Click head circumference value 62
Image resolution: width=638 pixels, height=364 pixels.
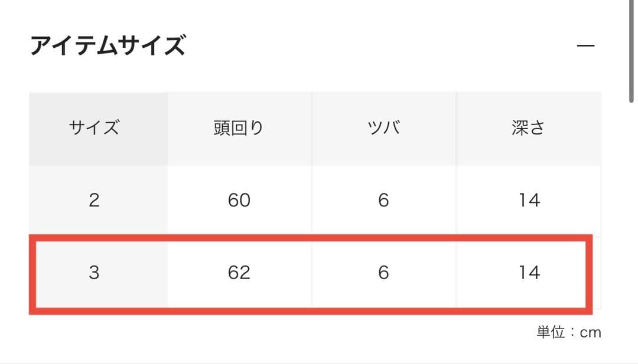239,273
